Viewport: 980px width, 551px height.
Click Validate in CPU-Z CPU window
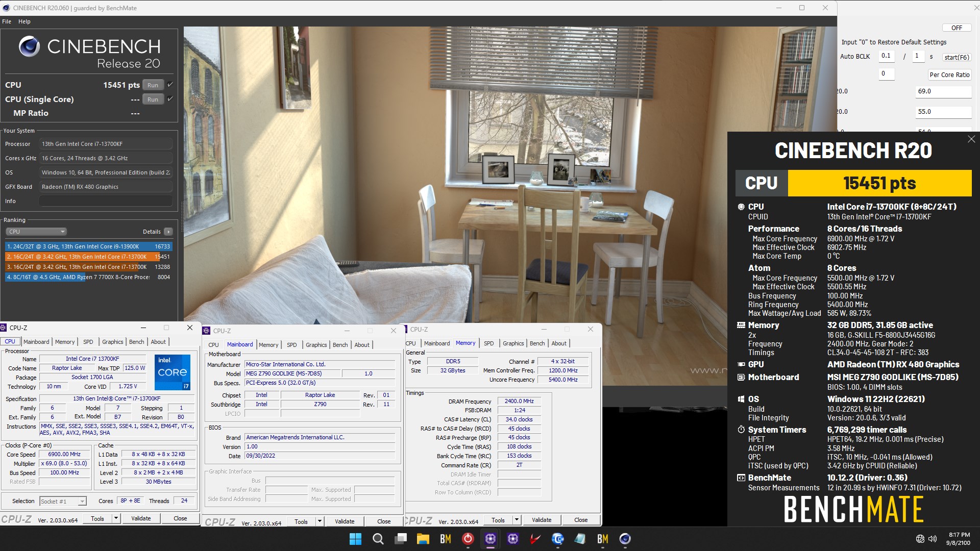point(141,518)
